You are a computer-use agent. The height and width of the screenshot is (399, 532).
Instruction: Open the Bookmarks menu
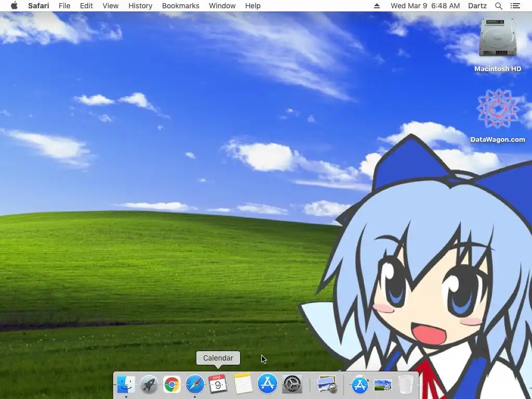(x=180, y=6)
